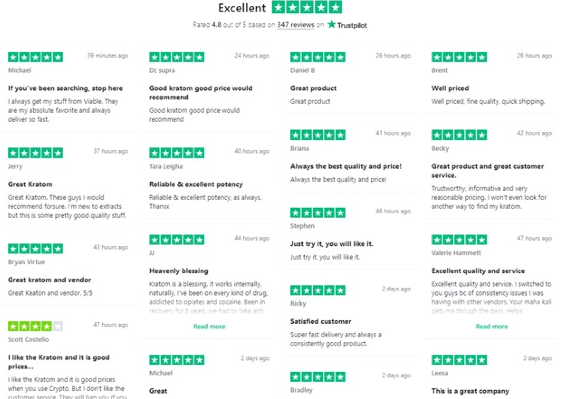The height and width of the screenshot is (399, 561).
Task: Open the 347 reviews link
Action: [296, 25]
